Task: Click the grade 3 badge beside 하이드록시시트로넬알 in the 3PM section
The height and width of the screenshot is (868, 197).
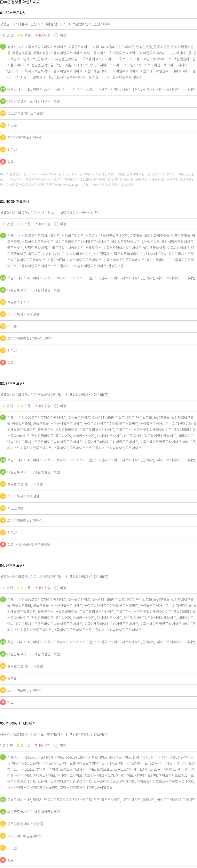Action: tap(3, 496)
